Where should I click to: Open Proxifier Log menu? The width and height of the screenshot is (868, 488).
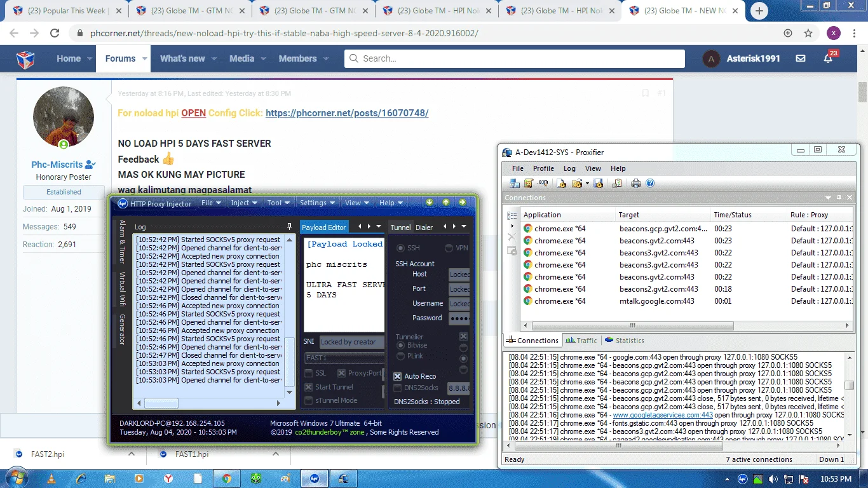569,168
